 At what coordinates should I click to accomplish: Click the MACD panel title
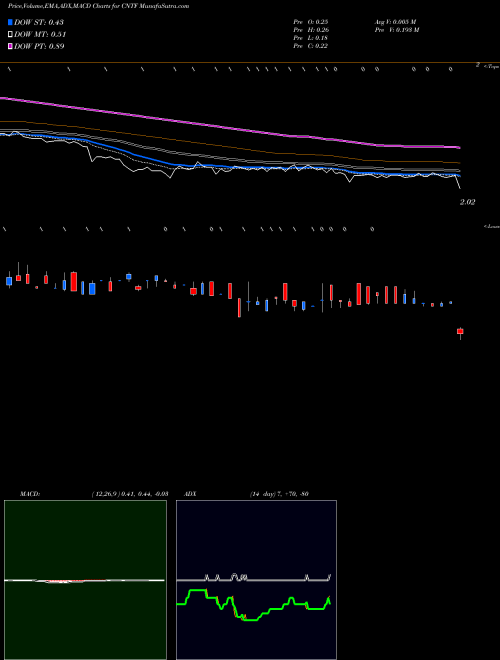(29, 494)
